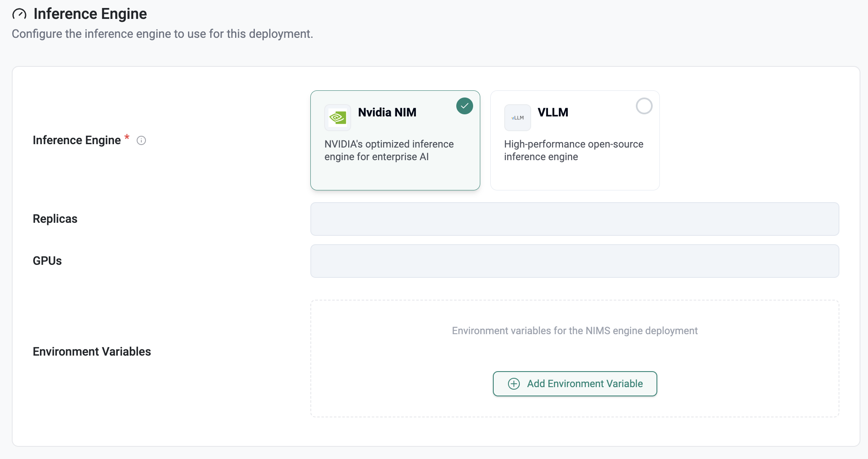
Task: Click the vLLM logo icon
Action: point(518,118)
